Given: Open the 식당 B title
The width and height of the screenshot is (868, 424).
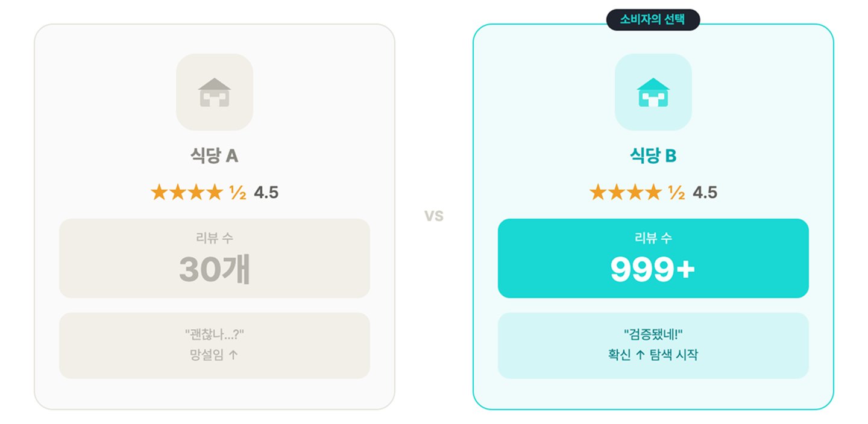Looking at the screenshot, I should [653, 157].
